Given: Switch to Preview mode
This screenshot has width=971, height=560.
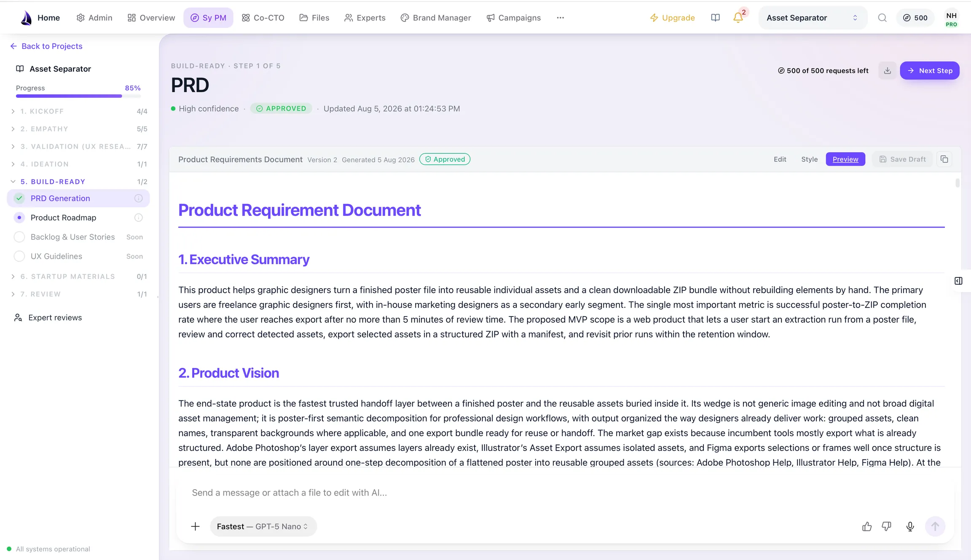Looking at the screenshot, I should (845, 159).
